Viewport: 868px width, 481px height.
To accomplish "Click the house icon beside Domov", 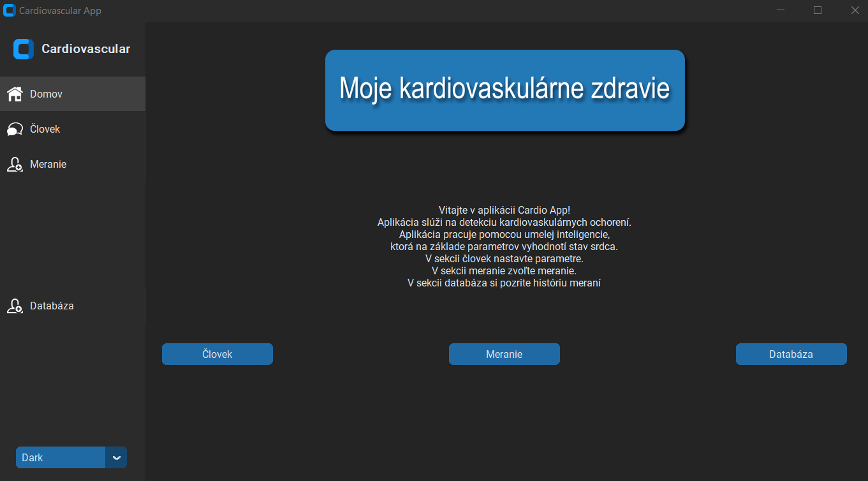I will [15, 94].
